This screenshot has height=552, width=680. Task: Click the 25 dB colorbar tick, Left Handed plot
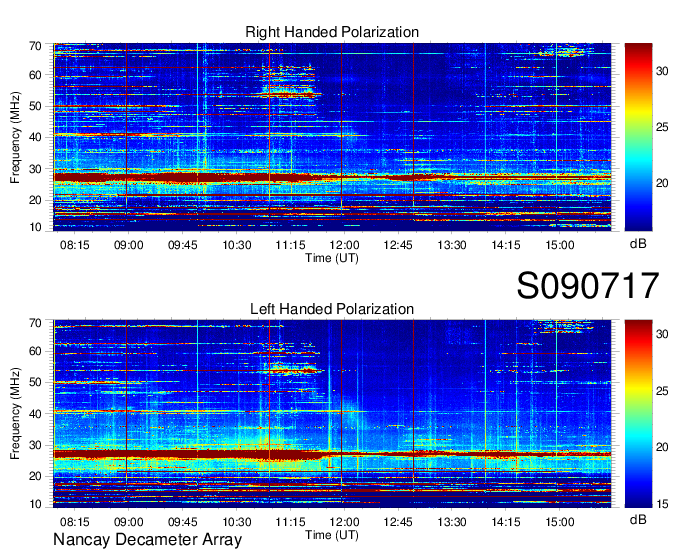(x=662, y=391)
